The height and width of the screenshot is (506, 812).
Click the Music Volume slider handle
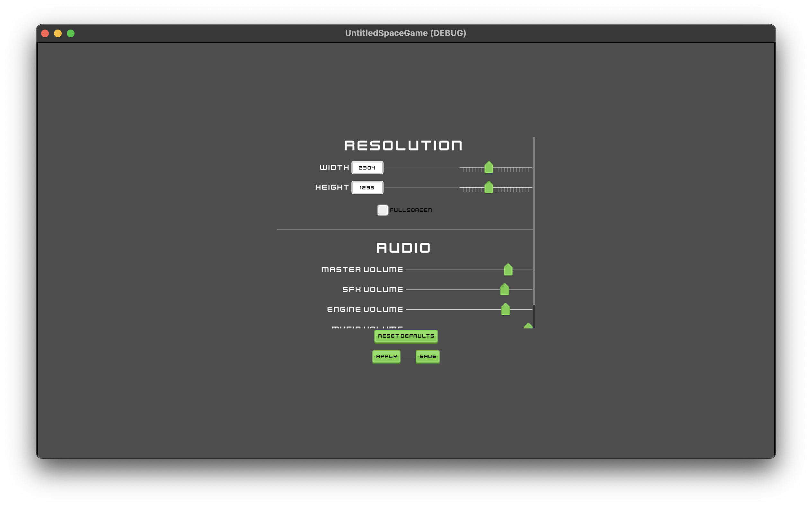(x=528, y=326)
